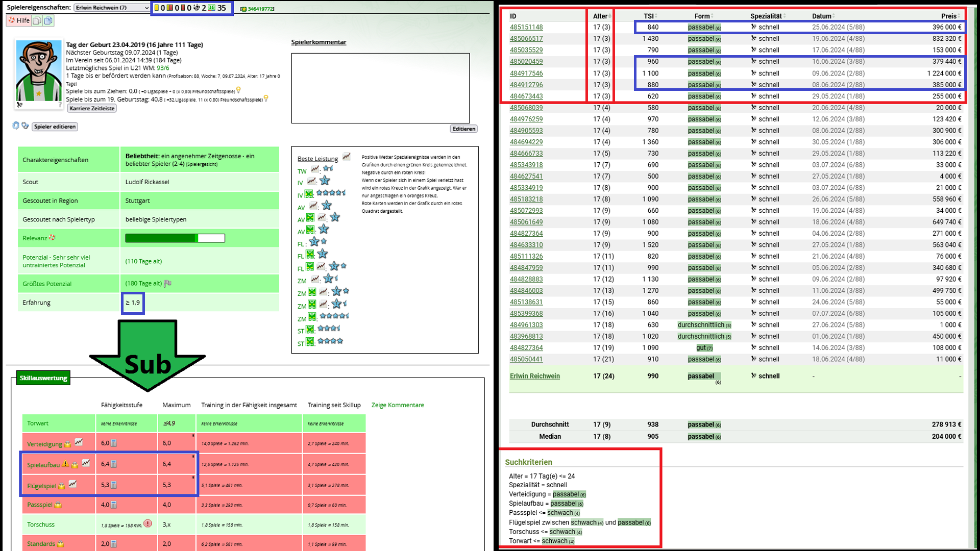980x551 pixels.
Task: Click chart icon next to Beste Leistung
Action: coord(347,157)
